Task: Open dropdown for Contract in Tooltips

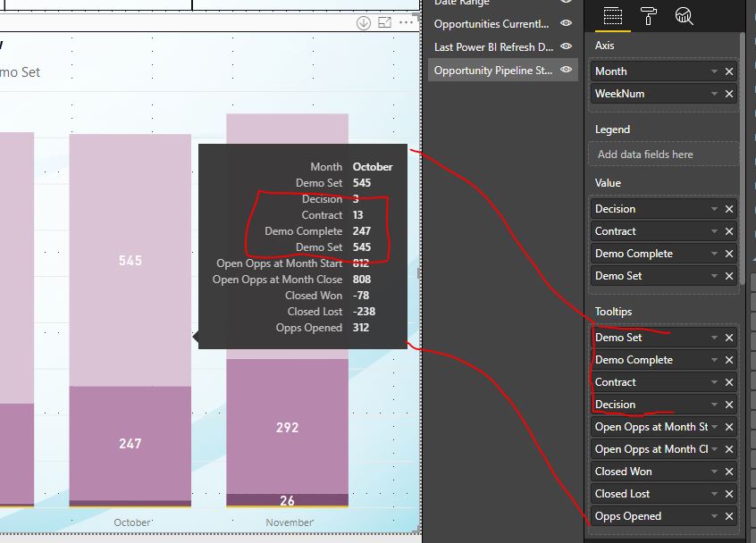Action: coord(714,382)
